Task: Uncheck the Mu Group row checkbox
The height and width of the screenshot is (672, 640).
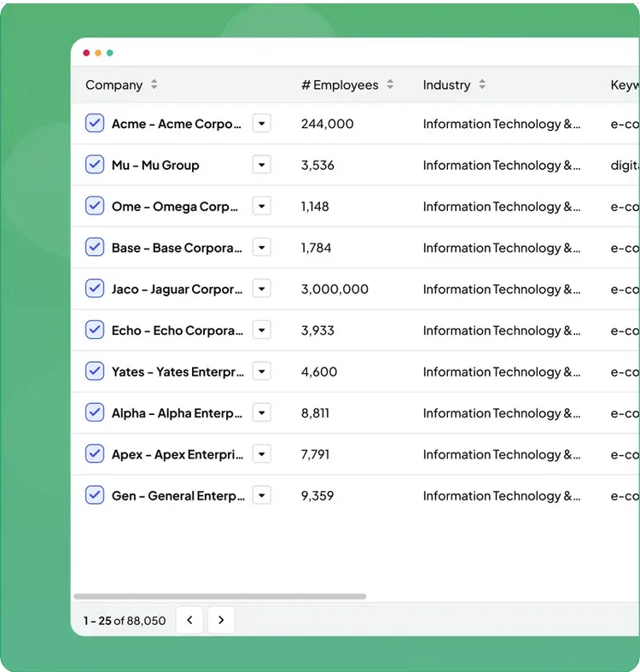Action: (x=94, y=165)
